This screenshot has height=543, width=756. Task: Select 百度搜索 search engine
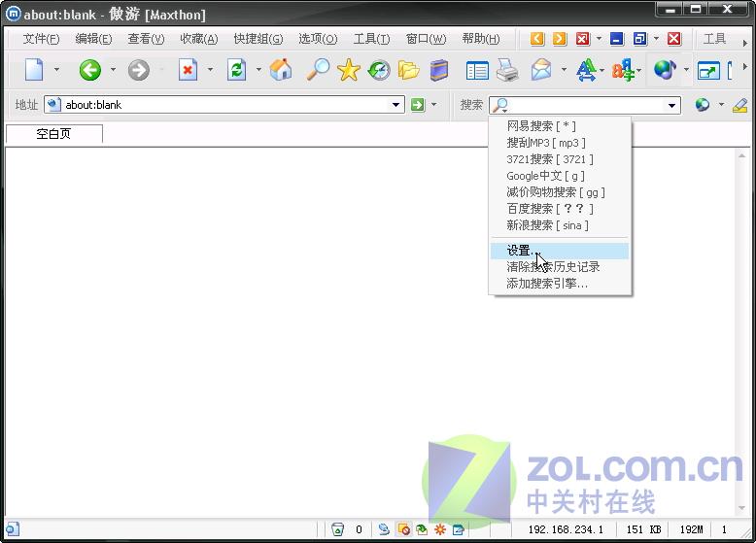coord(560,209)
